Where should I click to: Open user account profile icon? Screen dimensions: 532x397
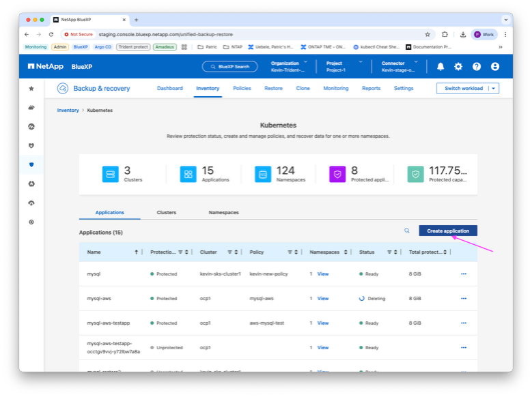pos(495,66)
